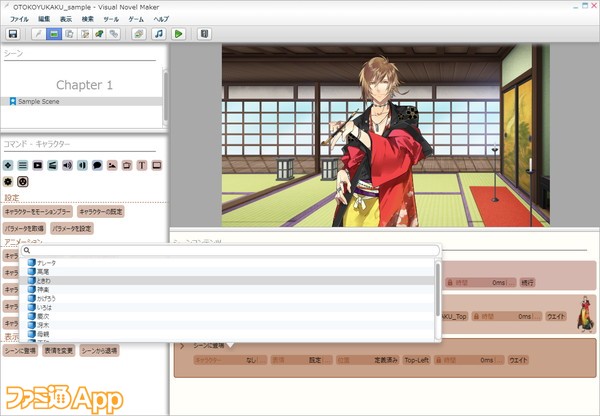Open the ゲーム menu

[x=136, y=19]
